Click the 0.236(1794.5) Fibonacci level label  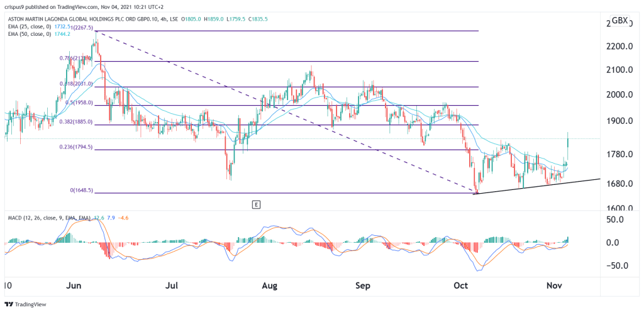[x=75, y=147]
